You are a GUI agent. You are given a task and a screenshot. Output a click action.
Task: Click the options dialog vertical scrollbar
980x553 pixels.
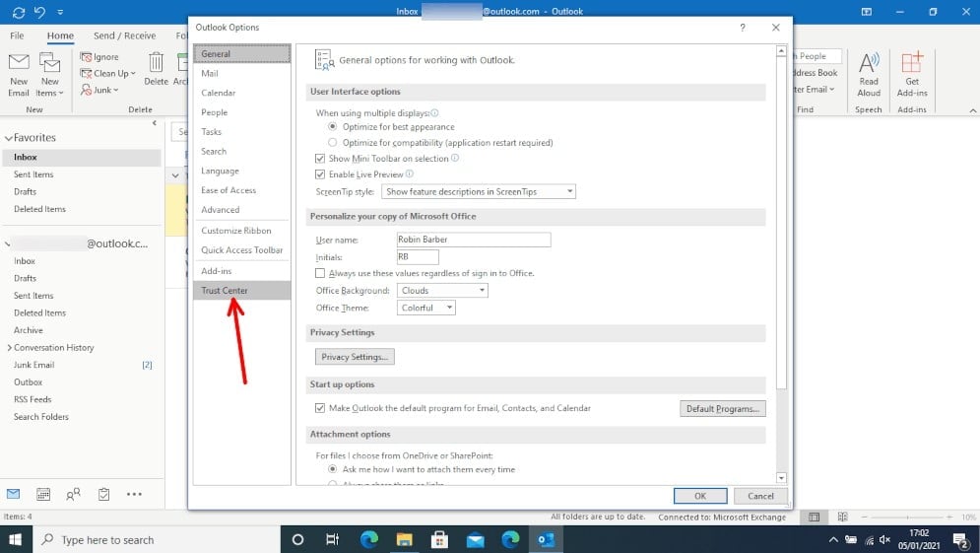(x=781, y=246)
